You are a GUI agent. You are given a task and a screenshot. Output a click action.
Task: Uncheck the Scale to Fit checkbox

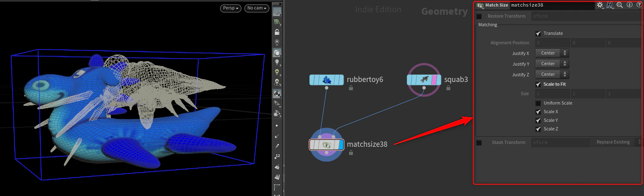538,84
